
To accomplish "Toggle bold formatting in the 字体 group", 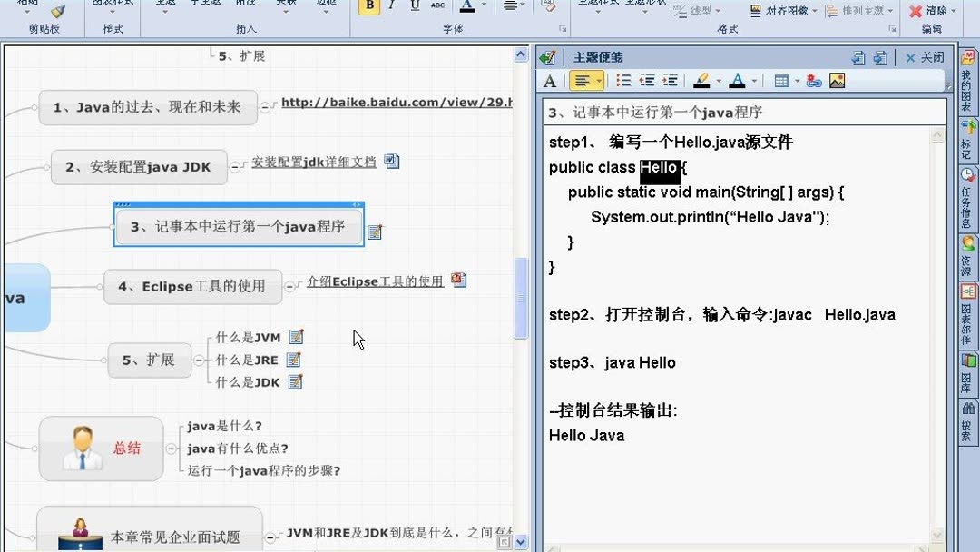I will [x=368, y=7].
